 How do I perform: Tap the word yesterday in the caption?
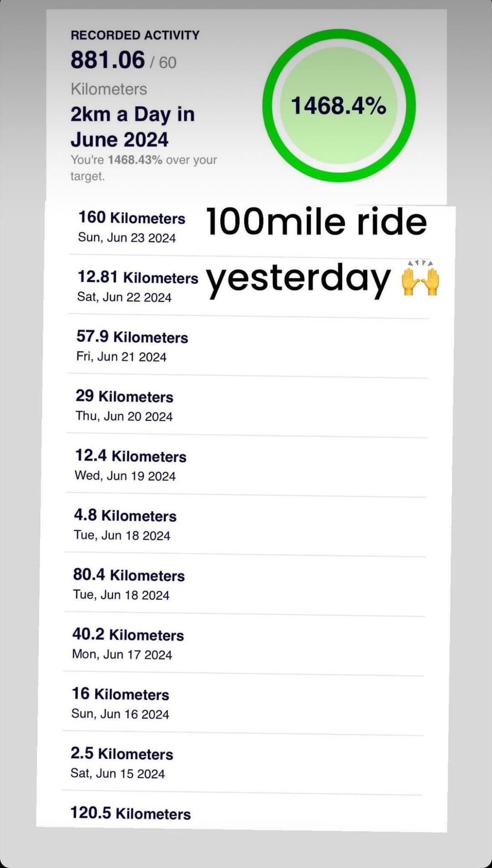[298, 279]
